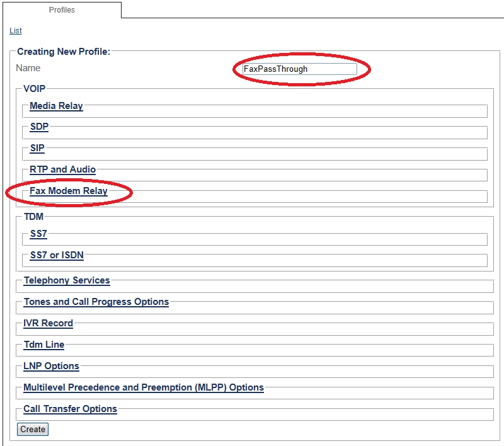Open the IVR Record section

pos(49,323)
